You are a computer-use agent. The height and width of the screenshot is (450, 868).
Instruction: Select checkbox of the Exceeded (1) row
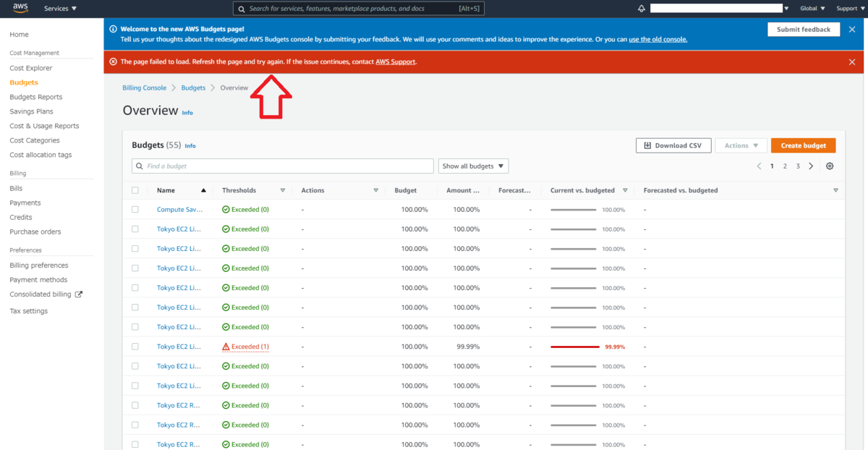(x=135, y=347)
